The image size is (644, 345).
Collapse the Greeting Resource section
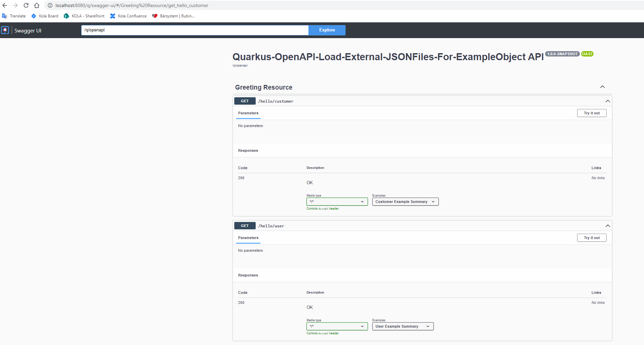click(603, 87)
